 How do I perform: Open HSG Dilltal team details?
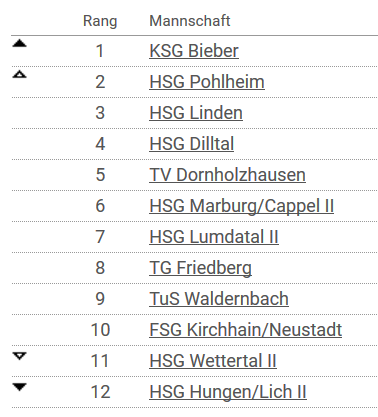coord(192,144)
